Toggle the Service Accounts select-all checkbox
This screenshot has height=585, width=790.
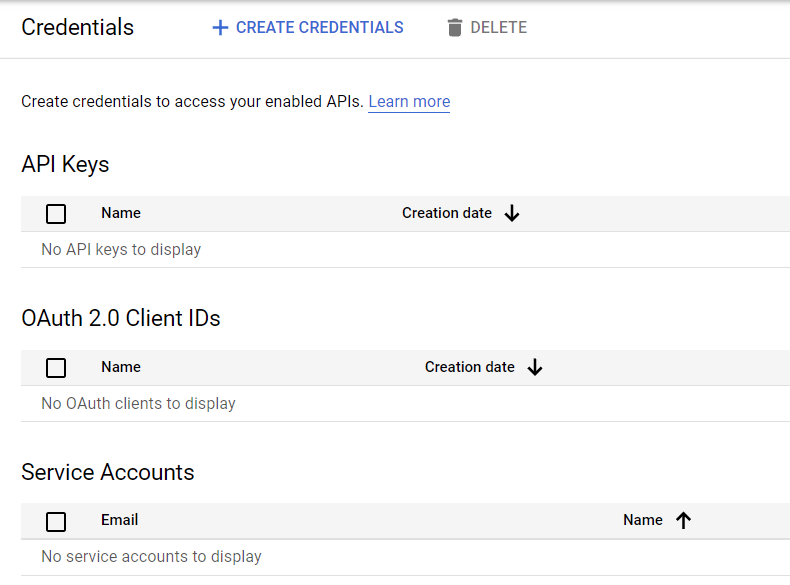pyautogui.click(x=56, y=521)
